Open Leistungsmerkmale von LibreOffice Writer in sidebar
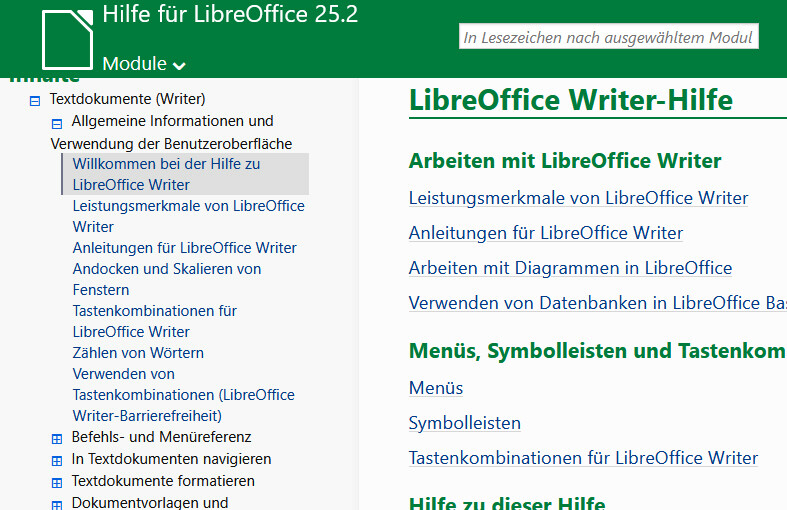This screenshot has width=787, height=510. (x=188, y=216)
